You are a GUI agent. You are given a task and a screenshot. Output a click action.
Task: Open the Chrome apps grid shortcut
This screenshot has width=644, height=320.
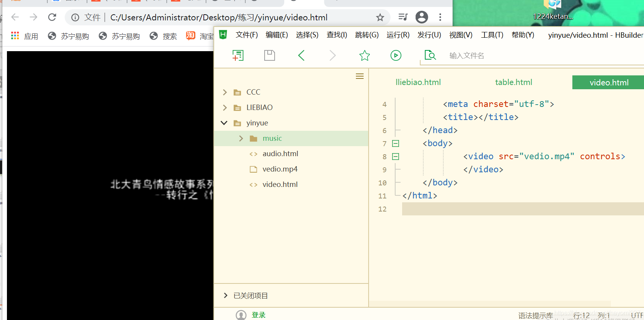15,36
